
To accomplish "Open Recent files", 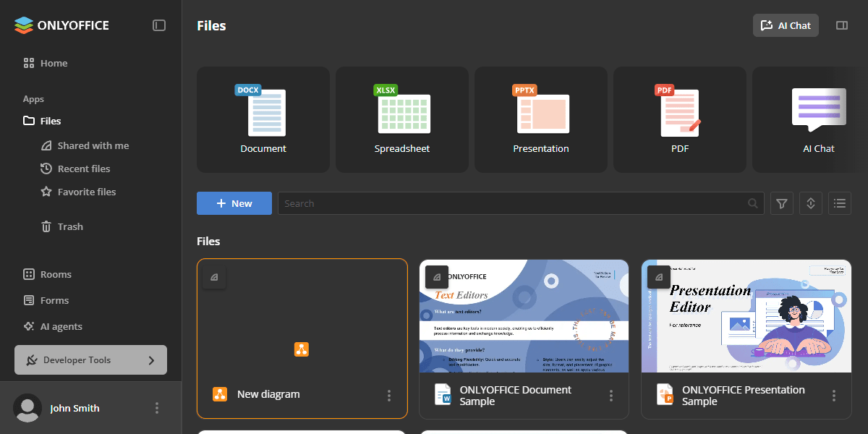I will coord(75,169).
